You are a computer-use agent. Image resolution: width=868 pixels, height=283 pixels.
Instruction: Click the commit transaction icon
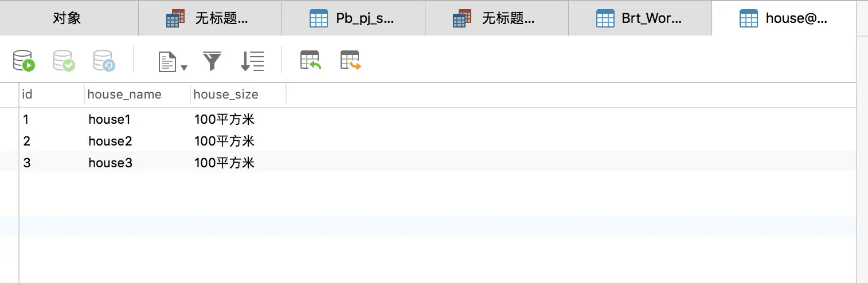tap(64, 61)
